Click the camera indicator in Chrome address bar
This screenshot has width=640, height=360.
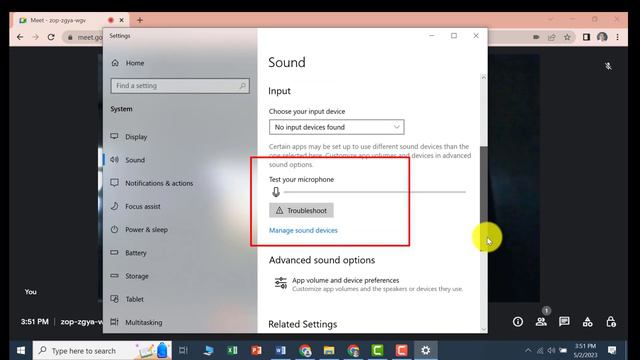536,37
